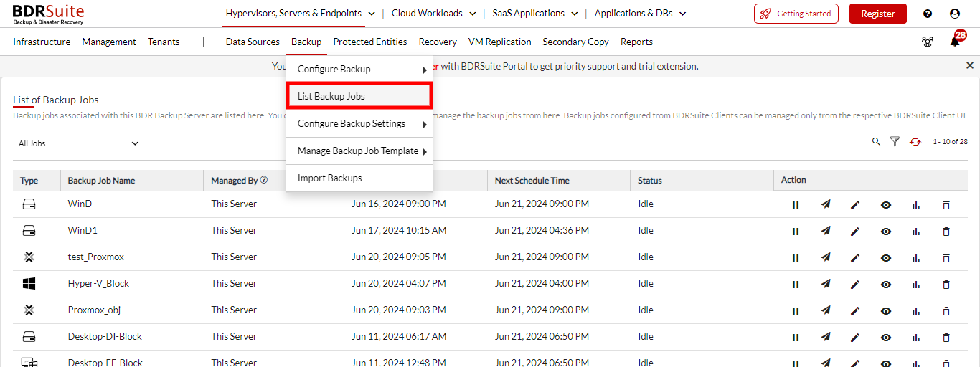Open the backup jobs filter

(x=895, y=142)
